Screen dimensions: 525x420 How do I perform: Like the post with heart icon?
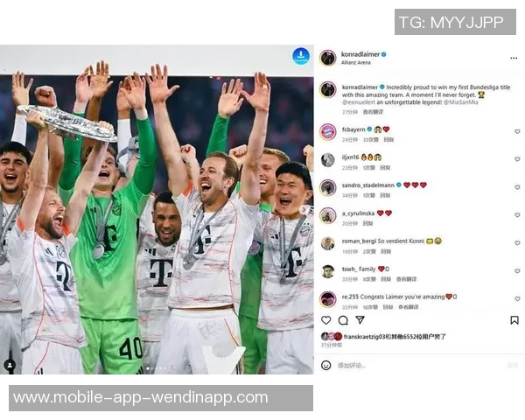326,320
